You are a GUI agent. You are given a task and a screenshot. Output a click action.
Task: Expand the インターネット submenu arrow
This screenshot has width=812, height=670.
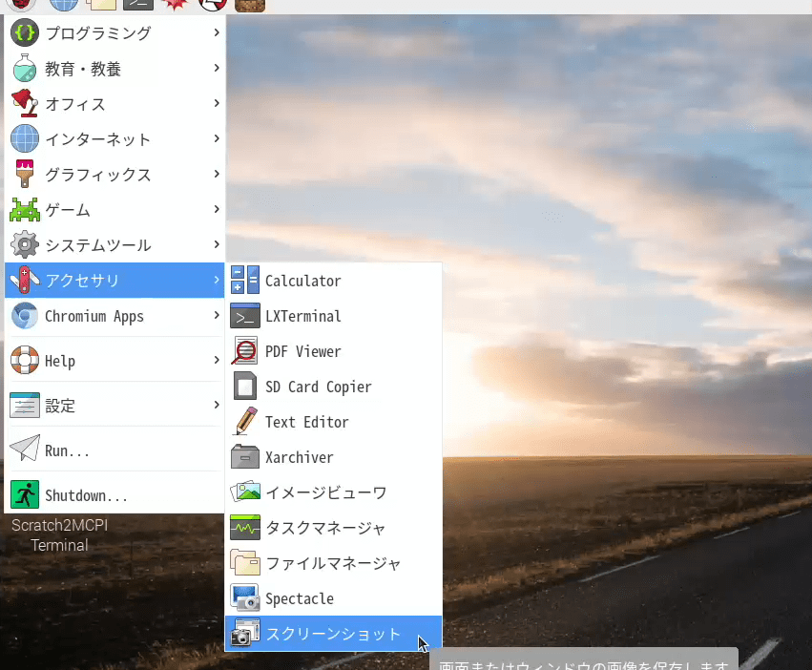(x=217, y=138)
